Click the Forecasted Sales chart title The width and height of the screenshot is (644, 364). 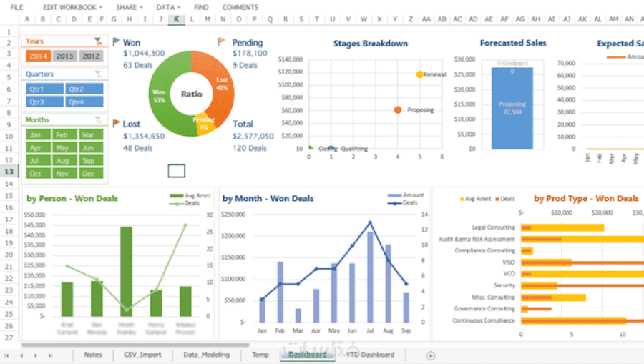(x=513, y=43)
